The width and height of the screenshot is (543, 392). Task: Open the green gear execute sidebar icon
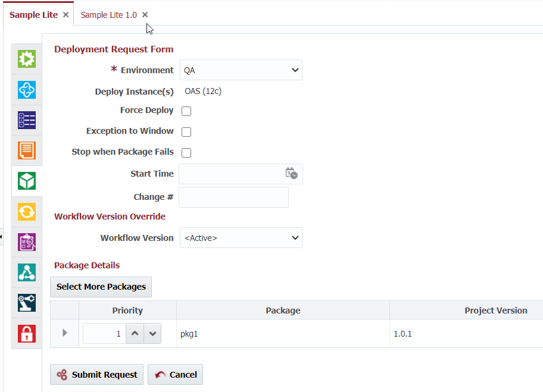[27, 59]
